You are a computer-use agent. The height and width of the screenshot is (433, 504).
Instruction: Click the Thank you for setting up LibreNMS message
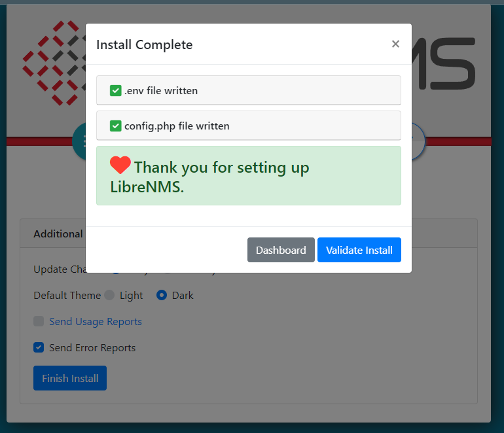(249, 176)
